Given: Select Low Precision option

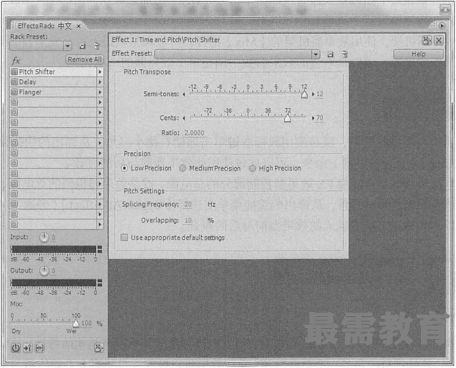Looking at the screenshot, I should point(124,168).
